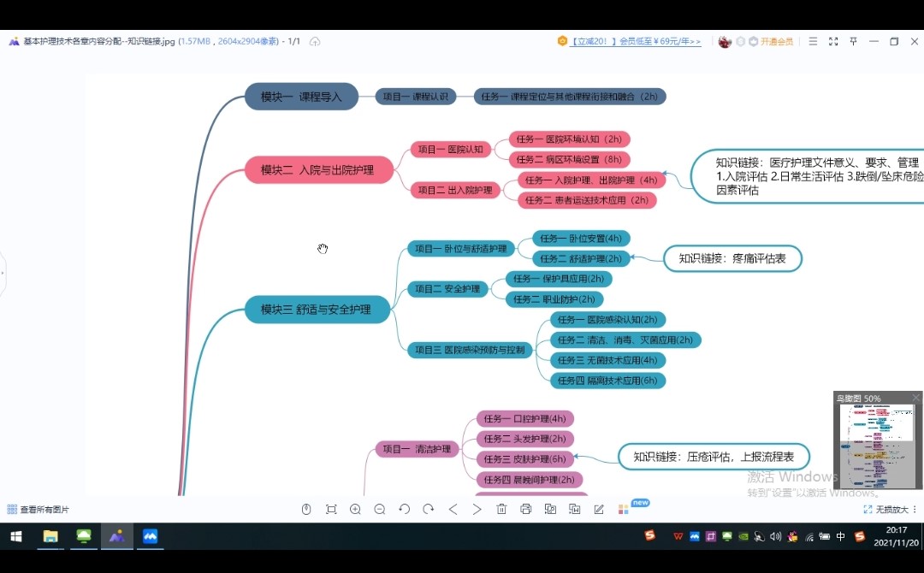Click 查看所有图片 to view all images

38,510
